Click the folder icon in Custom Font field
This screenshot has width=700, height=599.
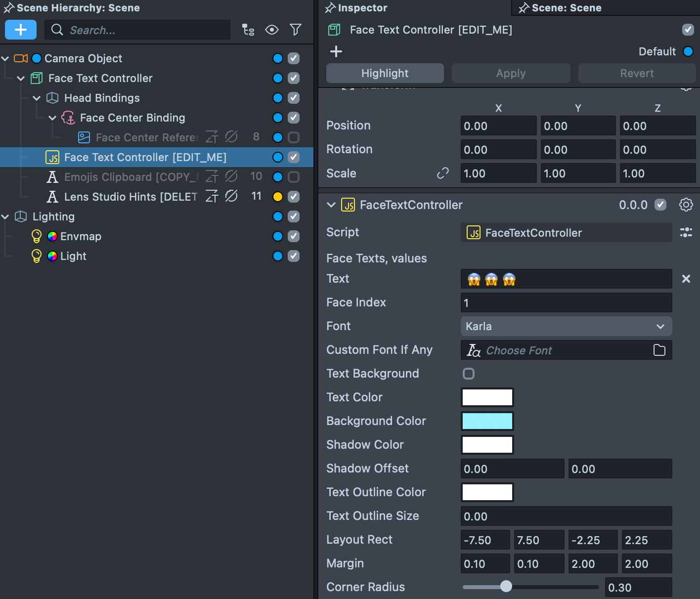659,350
